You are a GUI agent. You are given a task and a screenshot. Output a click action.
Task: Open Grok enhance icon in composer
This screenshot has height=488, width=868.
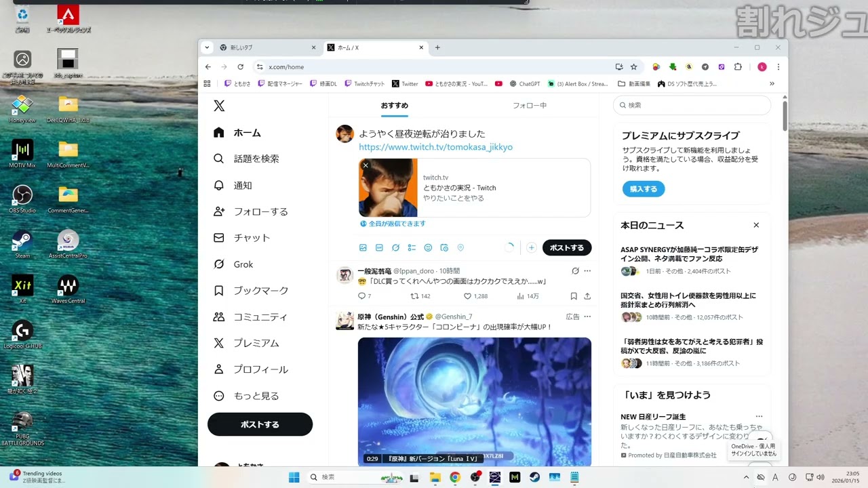pos(395,248)
